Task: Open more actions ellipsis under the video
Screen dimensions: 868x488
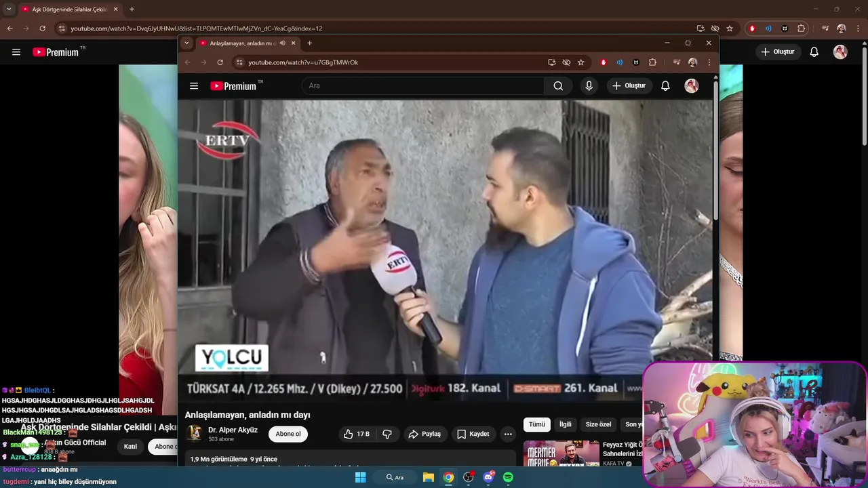Action: (508, 434)
